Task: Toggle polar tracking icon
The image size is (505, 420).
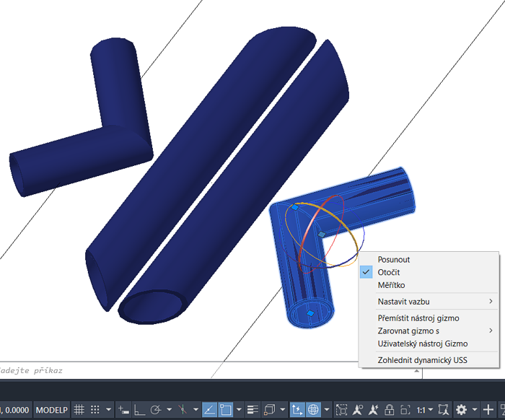Action: pos(155,409)
